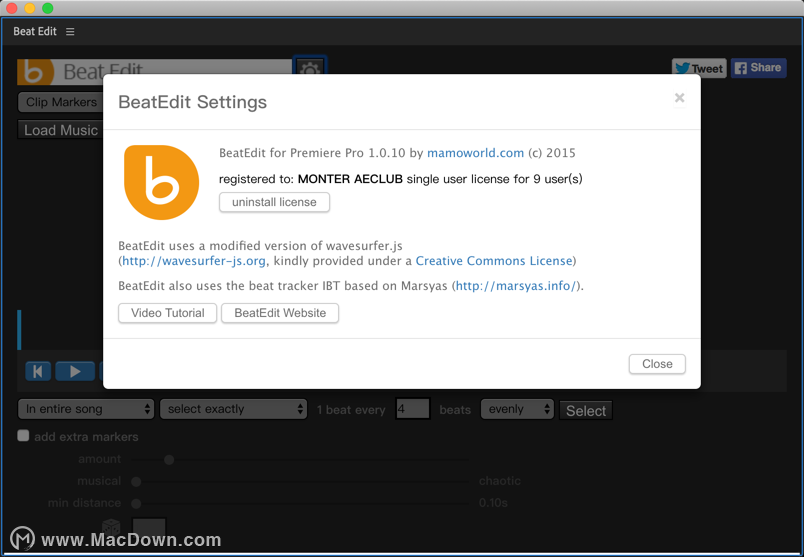
Task: Click the min distance slider handle
Action: pyautogui.click(x=136, y=504)
